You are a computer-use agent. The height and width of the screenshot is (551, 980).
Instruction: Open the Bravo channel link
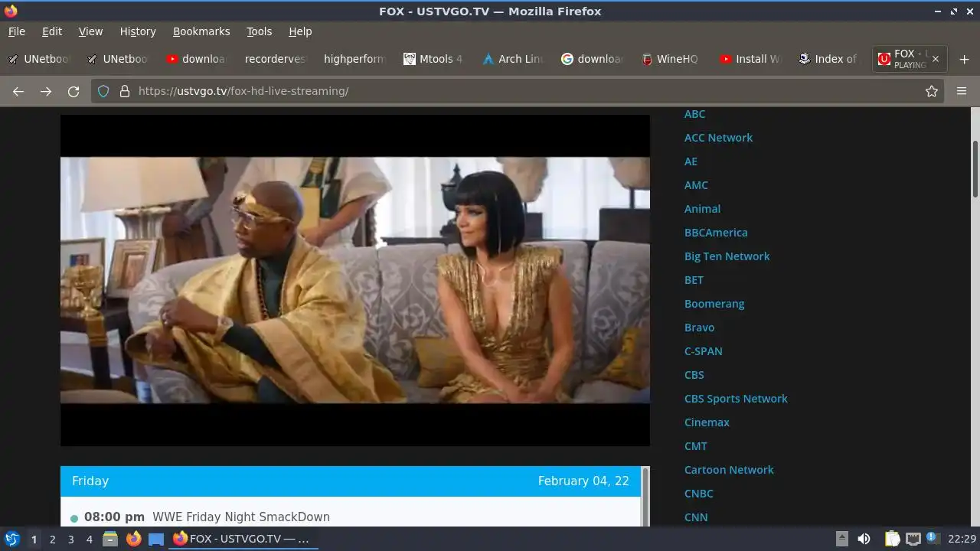tap(699, 328)
